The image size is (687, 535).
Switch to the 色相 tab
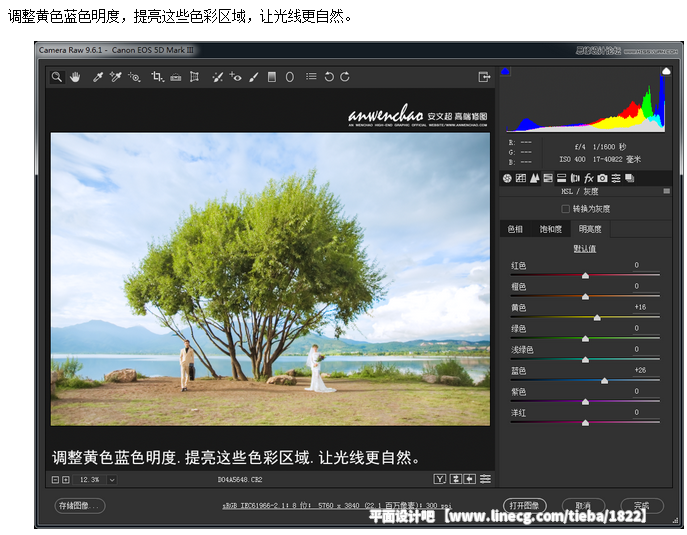point(515,229)
